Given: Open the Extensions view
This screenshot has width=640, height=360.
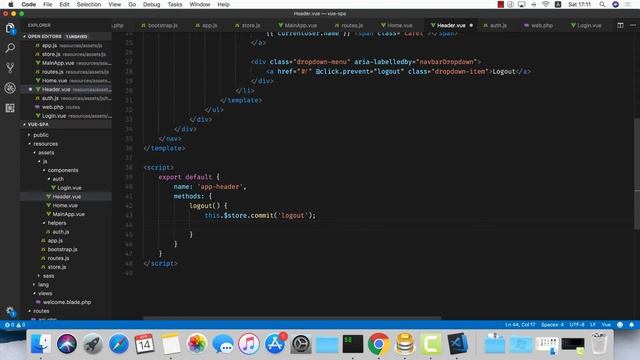Looking at the screenshot, I should (10, 108).
